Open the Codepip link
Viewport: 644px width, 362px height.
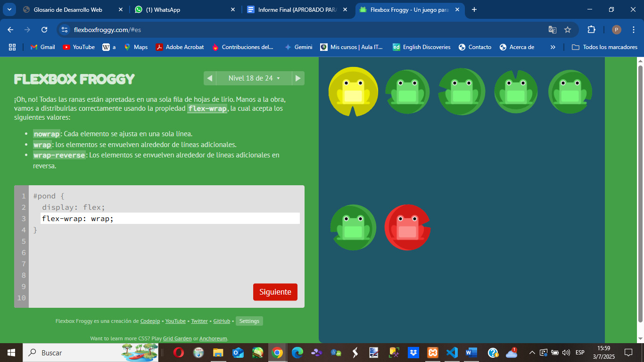pyautogui.click(x=150, y=321)
